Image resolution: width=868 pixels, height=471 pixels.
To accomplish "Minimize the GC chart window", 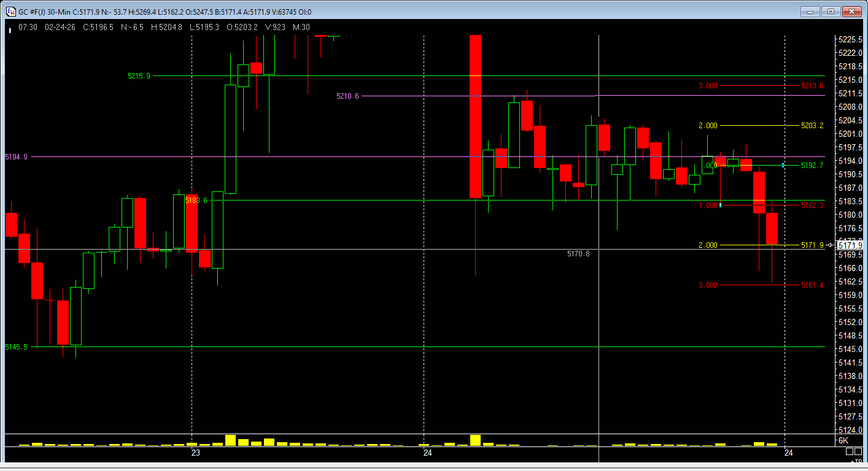I will 810,11.
